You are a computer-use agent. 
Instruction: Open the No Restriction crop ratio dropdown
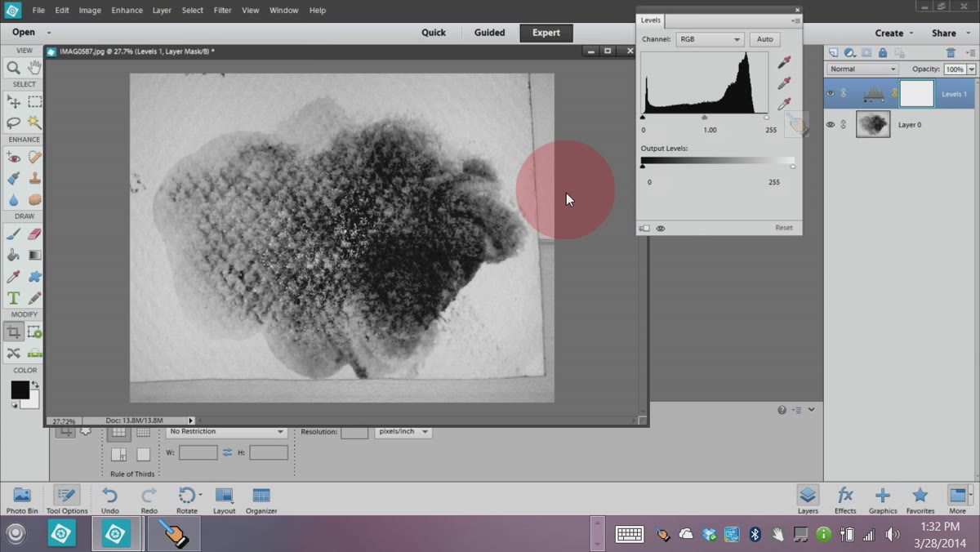point(226,431)
